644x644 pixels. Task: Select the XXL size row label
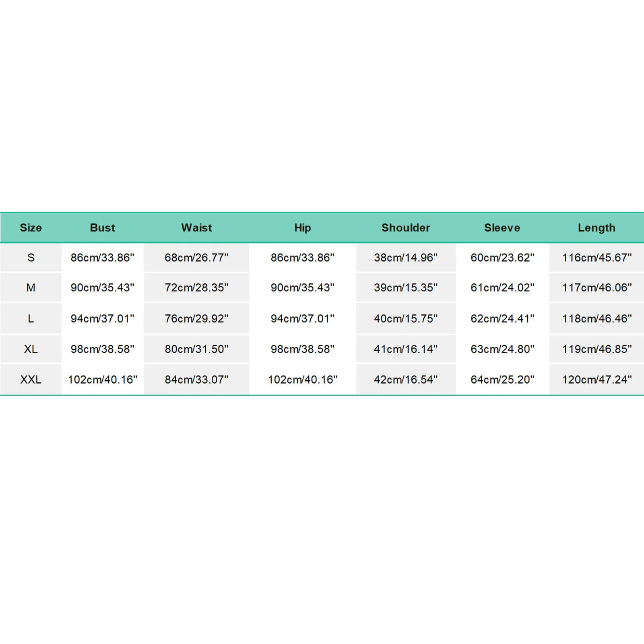[31, 380]
